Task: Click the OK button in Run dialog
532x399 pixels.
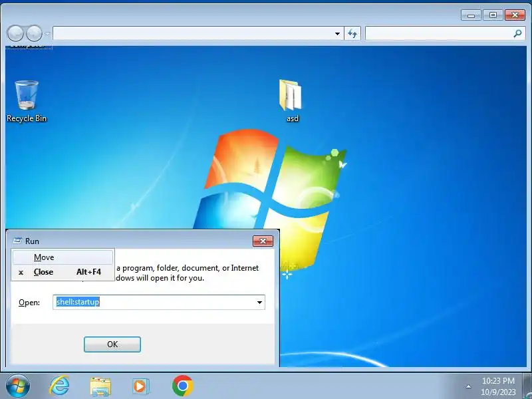Action: [112, 344]
